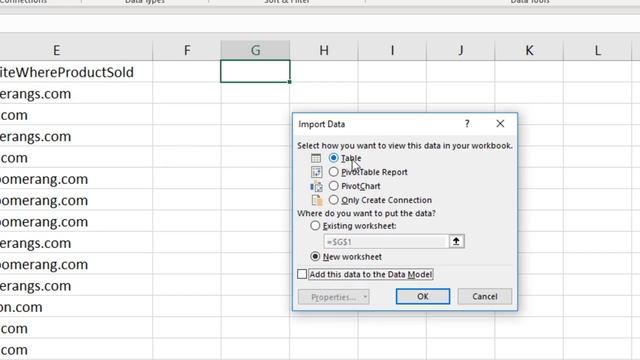Click the Only Create Connection icon
640x360 pixels.
[x=317, y=200]
